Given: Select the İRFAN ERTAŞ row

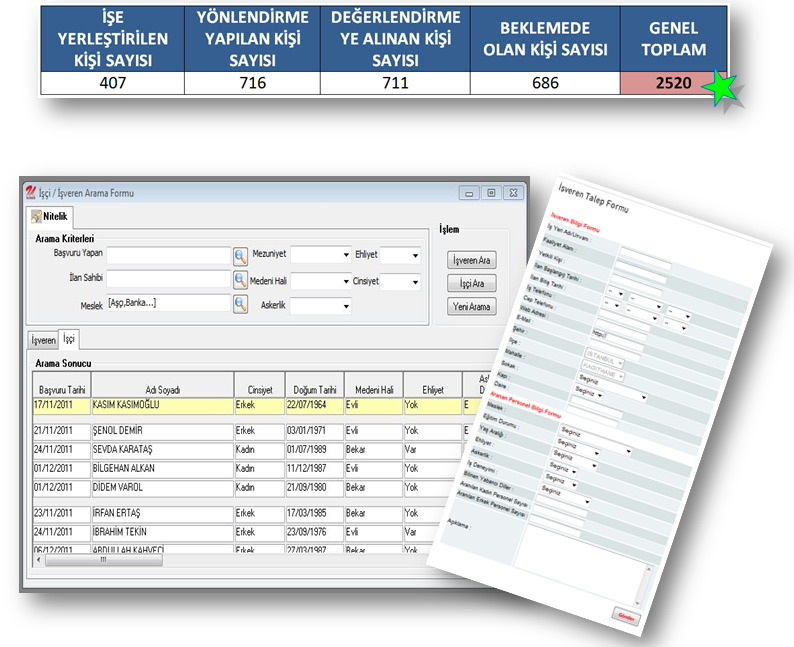Looking at the screenshot, I should [238, 513].
